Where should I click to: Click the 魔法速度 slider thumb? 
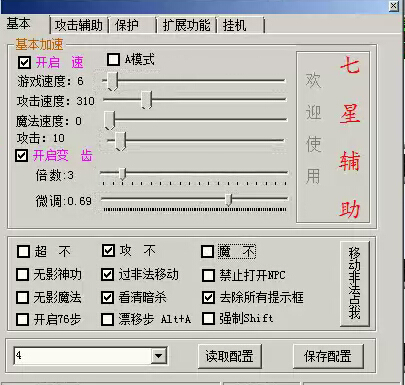109,120
